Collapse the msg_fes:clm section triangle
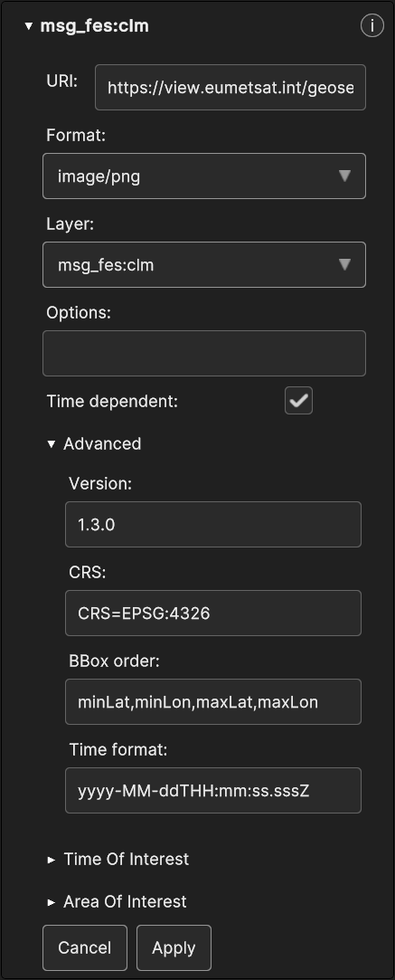Viewport: 395px width, 980px height. 28,27
